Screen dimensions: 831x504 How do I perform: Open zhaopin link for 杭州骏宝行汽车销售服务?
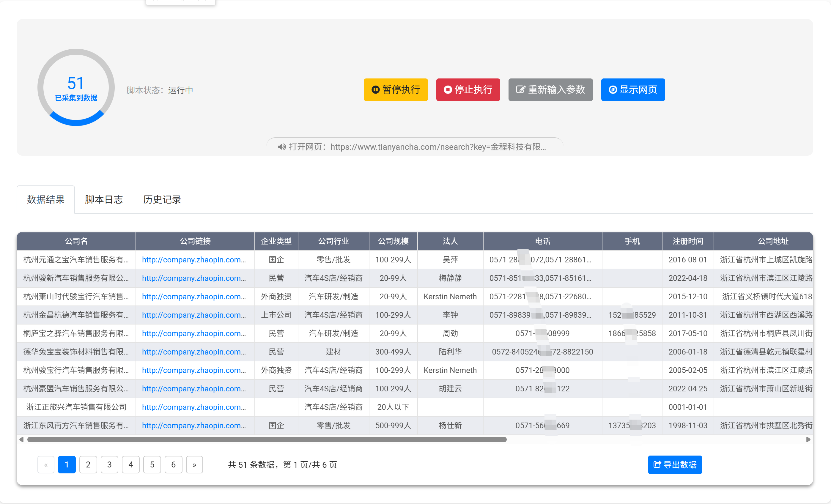pyautogui.click(x=194, y=370)
